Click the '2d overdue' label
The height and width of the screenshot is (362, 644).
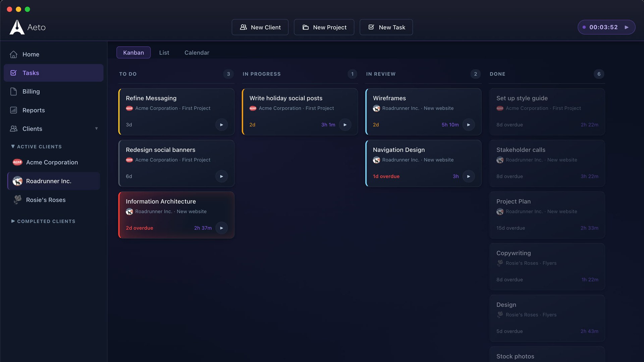pos(140,228)
